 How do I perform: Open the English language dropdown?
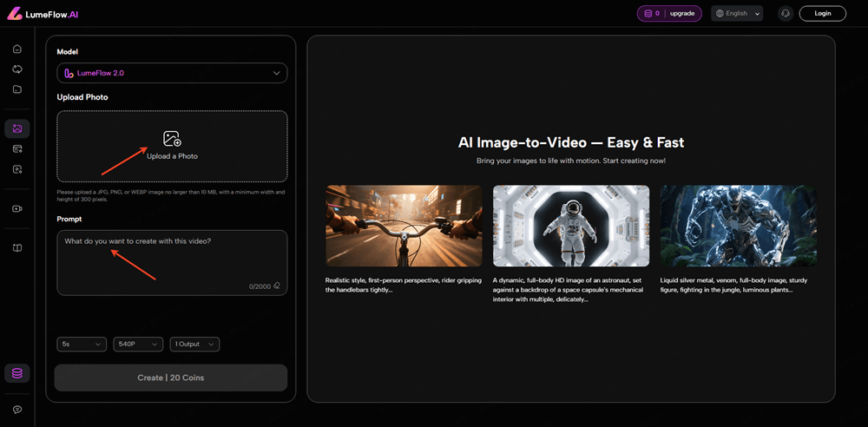[x=737, y=13]
